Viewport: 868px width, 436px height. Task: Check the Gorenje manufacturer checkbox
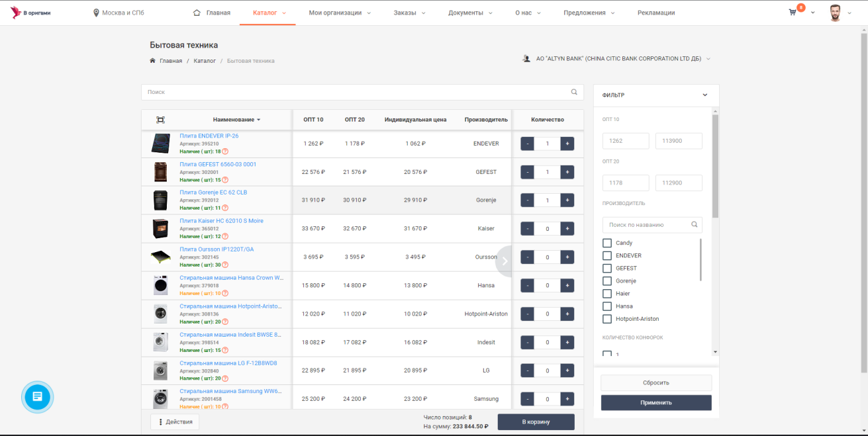click(607, 281)
